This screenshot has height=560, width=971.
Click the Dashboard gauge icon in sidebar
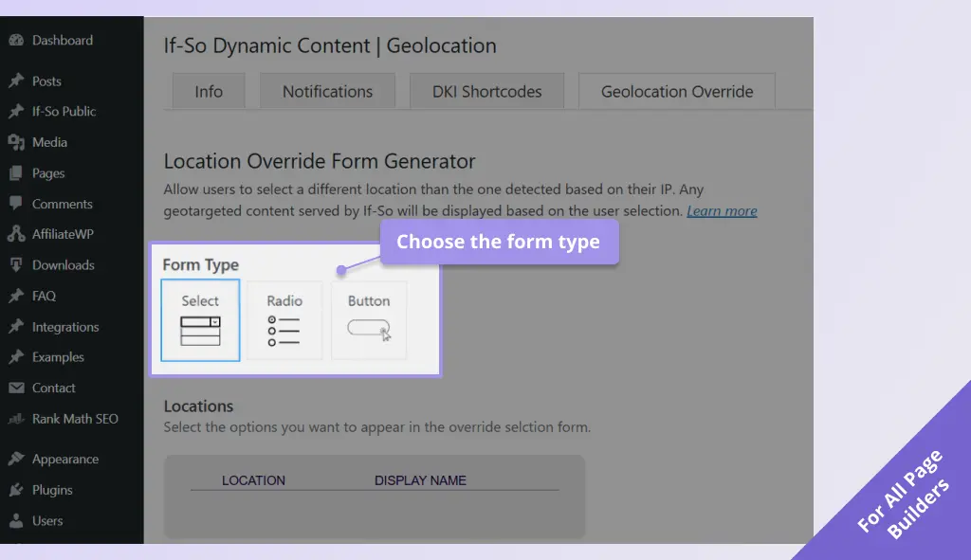click(16, 41)
